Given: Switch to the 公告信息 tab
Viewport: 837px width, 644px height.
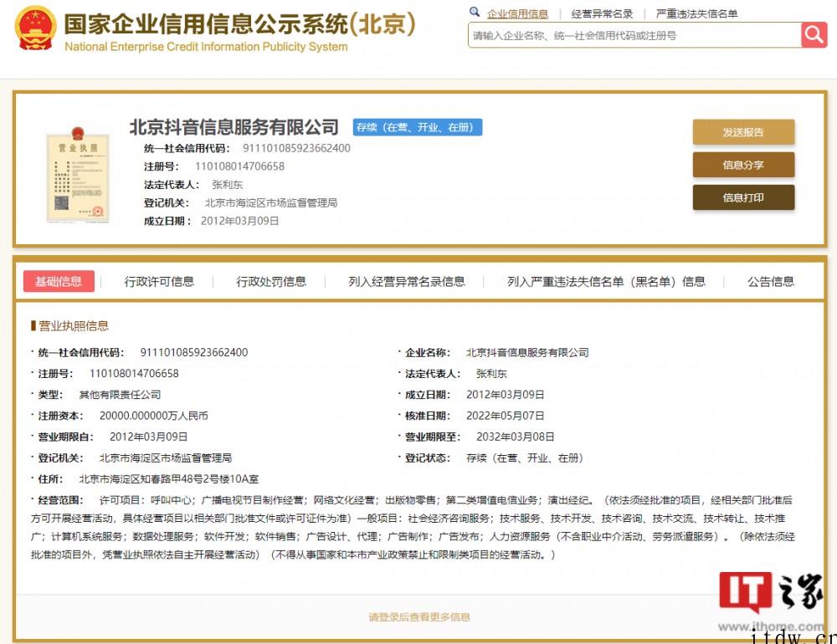Looking at the screenshot, I should (x=770, y=281).
